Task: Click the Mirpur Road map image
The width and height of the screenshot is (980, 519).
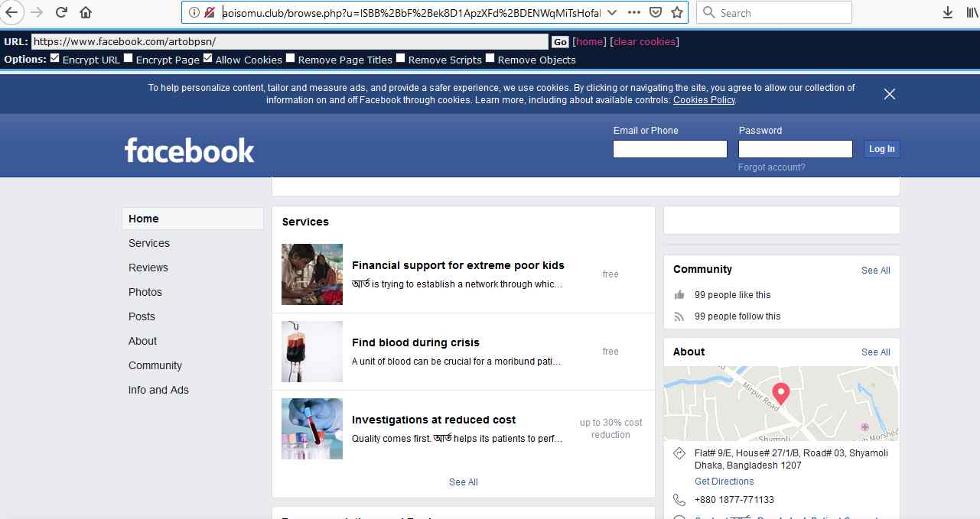Action: click(781, 404)
